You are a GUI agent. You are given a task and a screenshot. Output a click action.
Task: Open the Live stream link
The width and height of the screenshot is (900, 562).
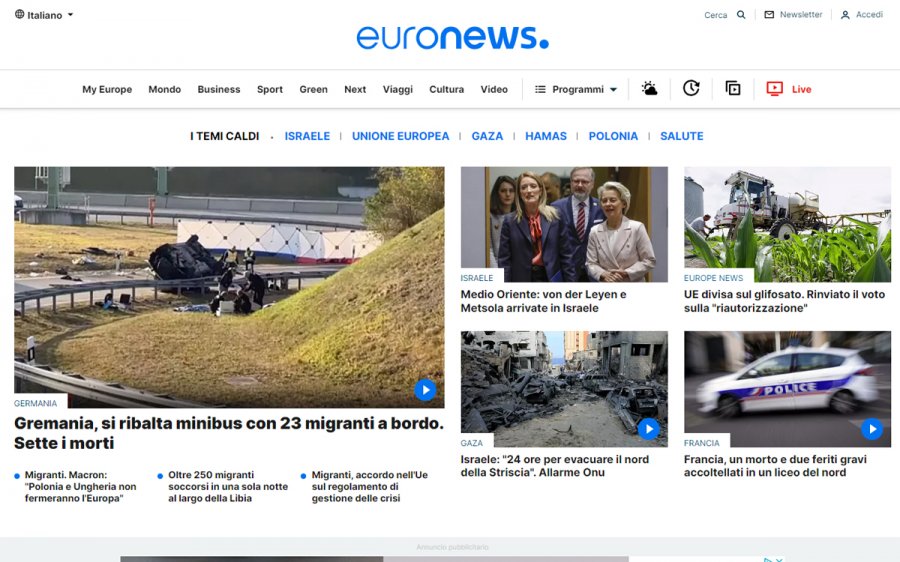click(x=801, y=90)
